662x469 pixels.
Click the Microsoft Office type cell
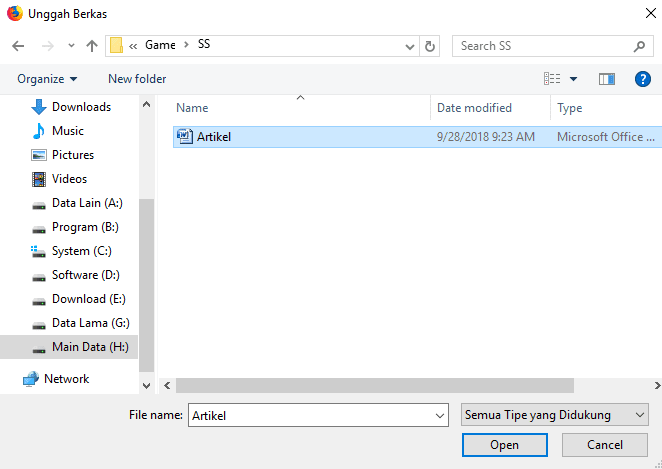pos(605,137)
